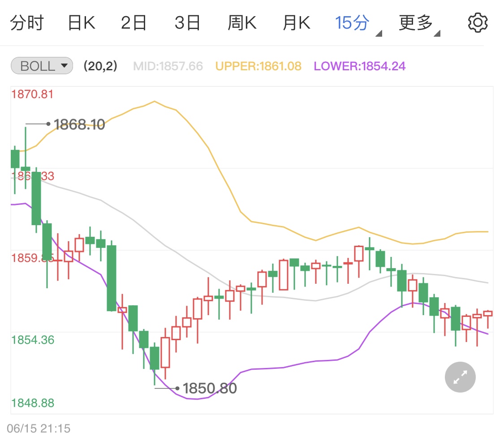
Task: Click the 1870.81 axis label
Action: [32, 94]
